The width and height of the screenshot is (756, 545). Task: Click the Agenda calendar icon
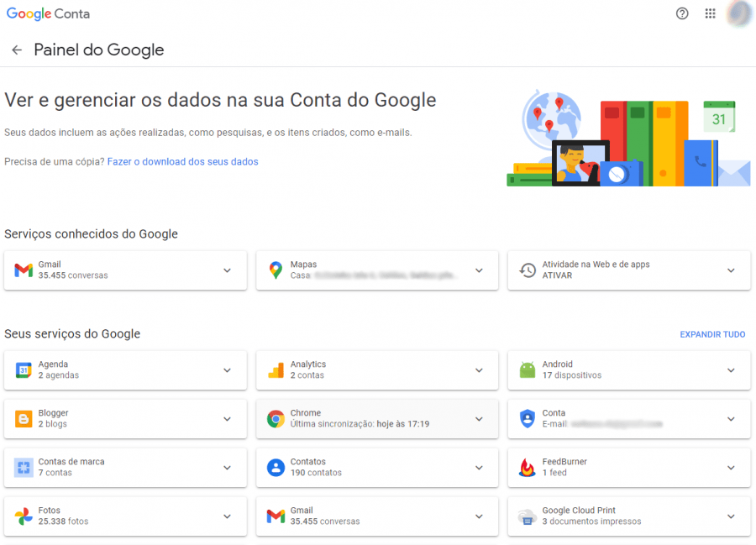tap(24, 370)
